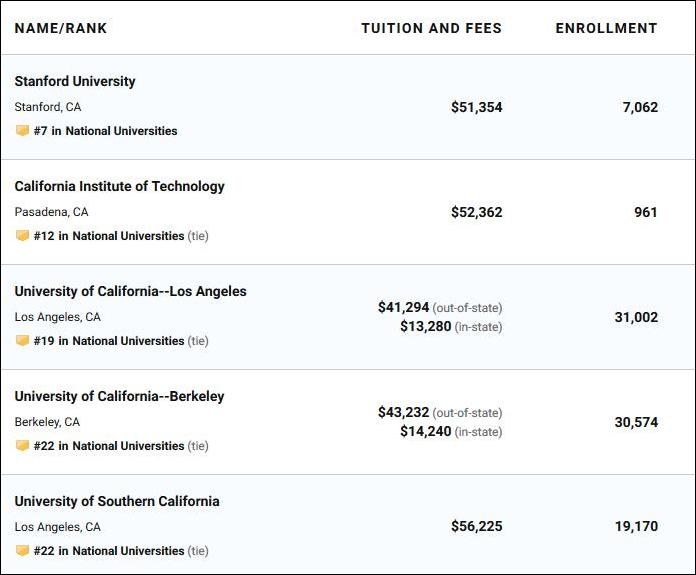Sort by the Enrollment column header

tap(606, 28)
